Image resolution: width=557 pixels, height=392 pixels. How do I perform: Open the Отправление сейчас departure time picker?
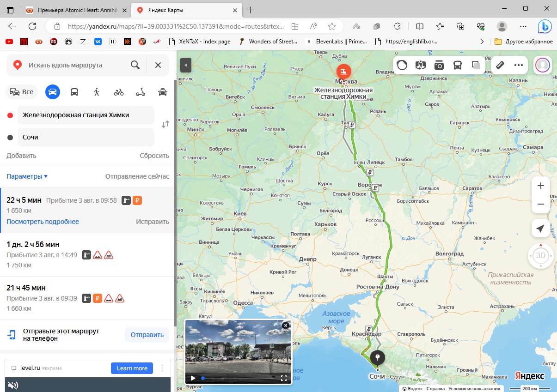(137, 176)
